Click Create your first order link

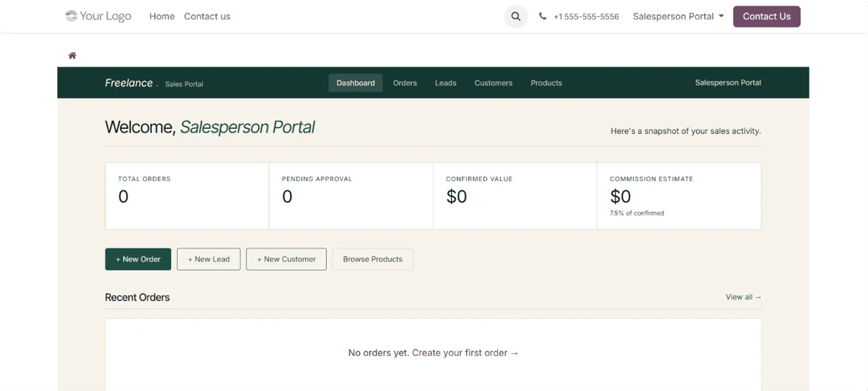click(x=466, y=353)
